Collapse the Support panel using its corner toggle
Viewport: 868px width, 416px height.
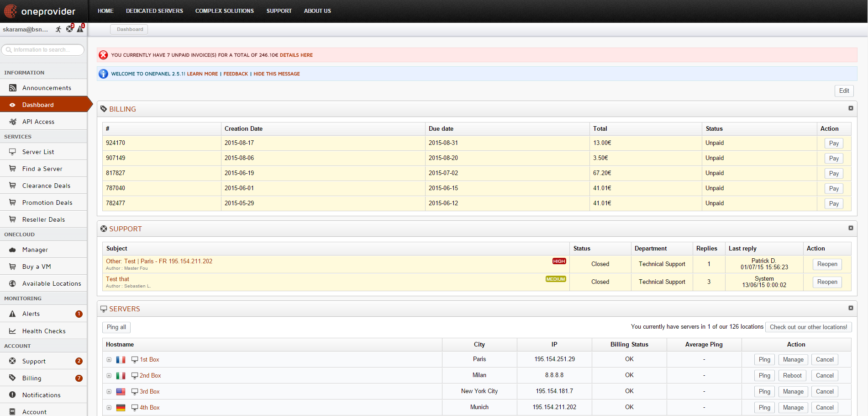(x=851, y=228)
